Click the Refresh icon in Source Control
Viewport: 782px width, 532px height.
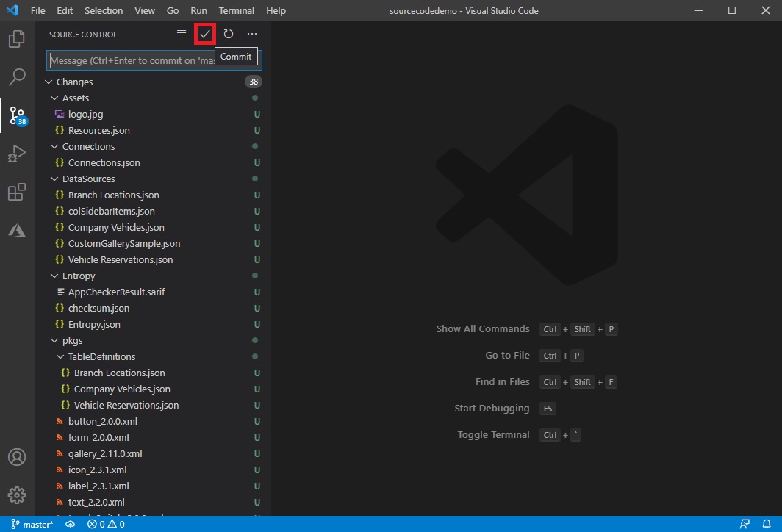228,34
